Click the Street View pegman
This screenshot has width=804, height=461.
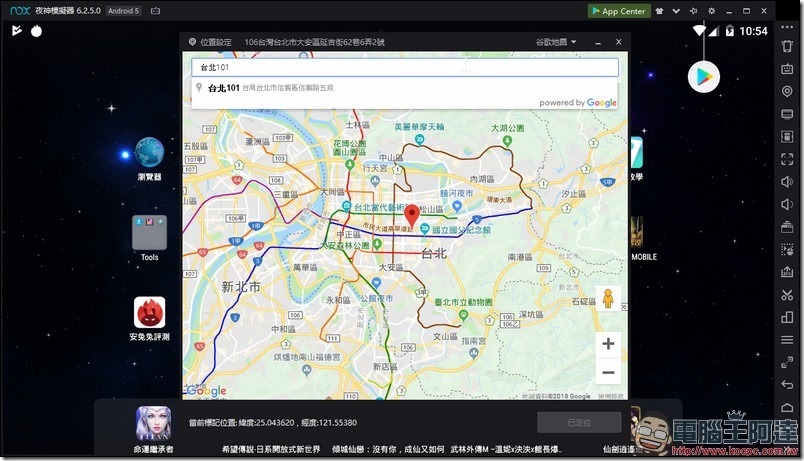click(x=608, y=298)
